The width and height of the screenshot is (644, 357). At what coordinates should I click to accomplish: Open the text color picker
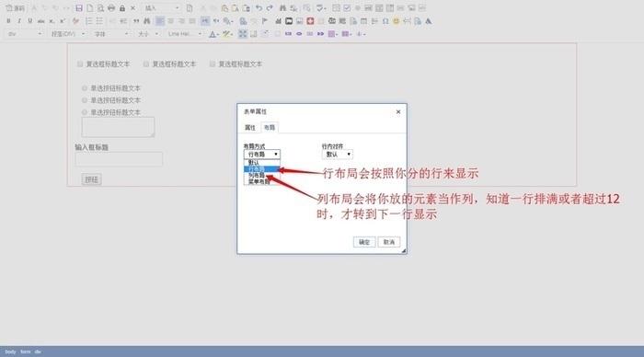point(213,34)
